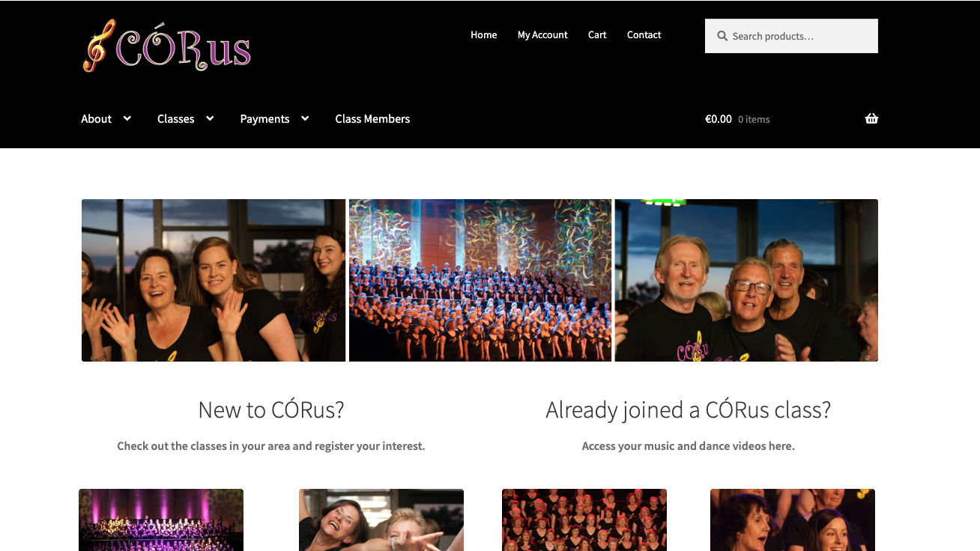Click the three-photo choir banner image

(480, 280)
